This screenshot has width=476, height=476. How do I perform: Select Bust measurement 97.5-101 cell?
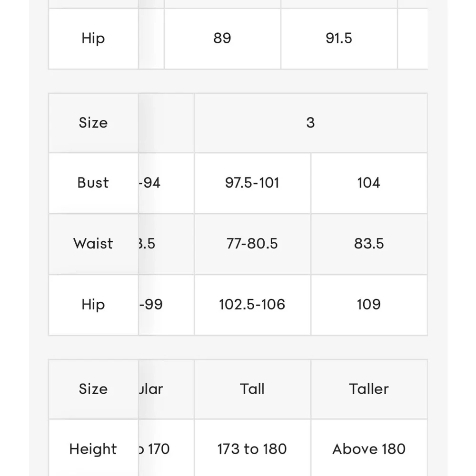tap(252, 183)
